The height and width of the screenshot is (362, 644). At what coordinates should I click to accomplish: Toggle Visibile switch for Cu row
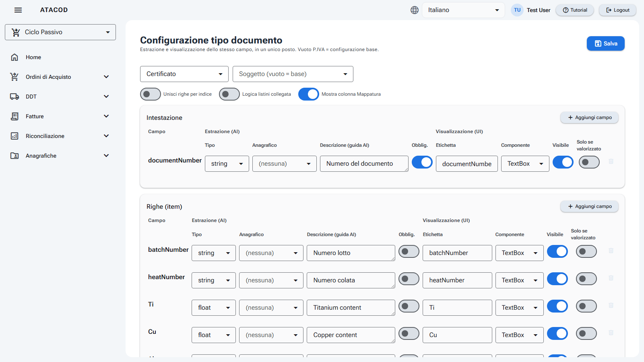point(557,333)
